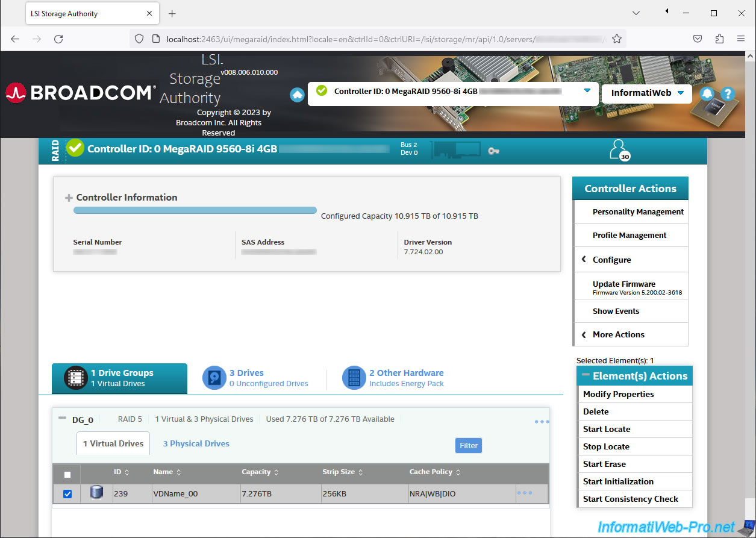Open the notifications bell icon
The height and width of the screenshot is (538, 756).
click(707, 93)
